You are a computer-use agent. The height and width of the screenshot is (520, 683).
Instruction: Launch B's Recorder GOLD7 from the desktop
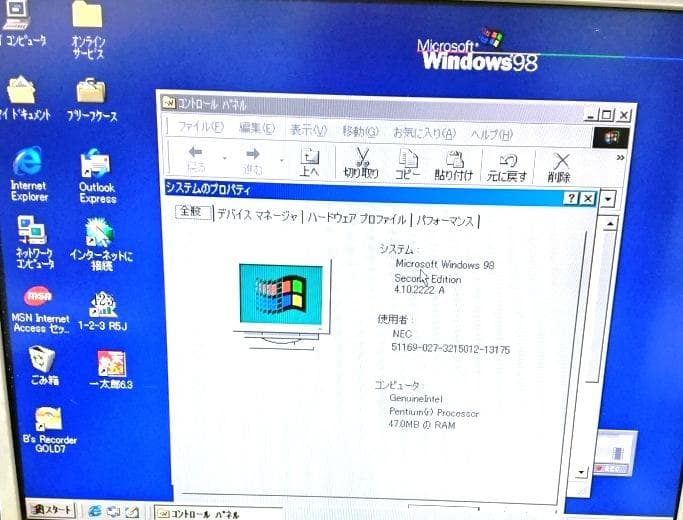[x=50, y=429]
